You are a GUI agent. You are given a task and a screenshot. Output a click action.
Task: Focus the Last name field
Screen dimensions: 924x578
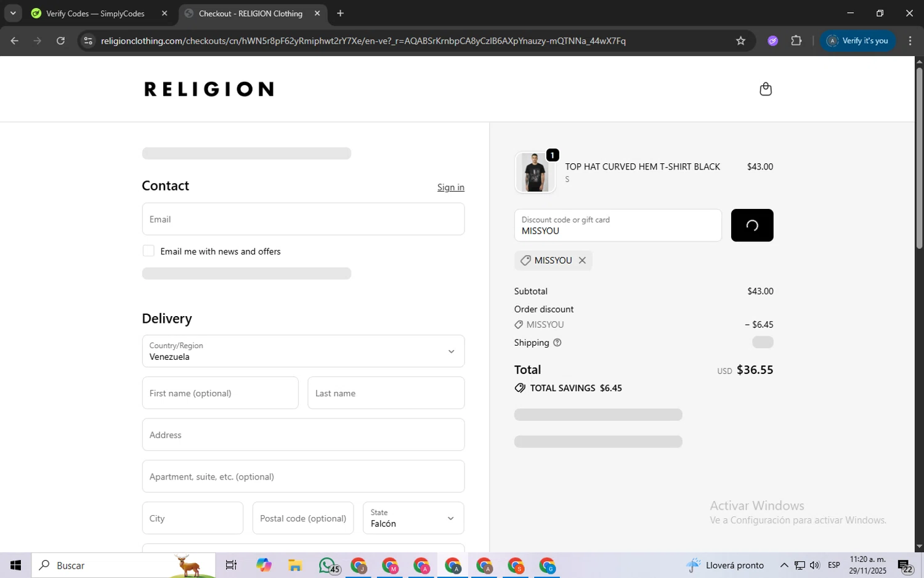(x=386, y=393)
